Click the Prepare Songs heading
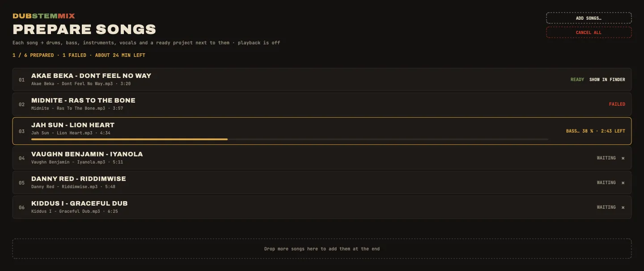Screen dimensions: 644x271 [x=84, y=30]
